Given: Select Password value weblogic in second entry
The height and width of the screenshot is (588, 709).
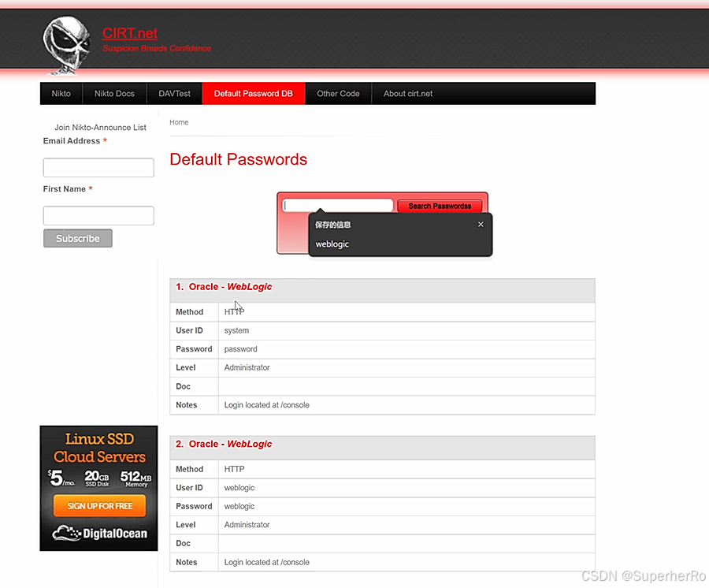Looking at the screenshot, I should (x=239, y=507).
